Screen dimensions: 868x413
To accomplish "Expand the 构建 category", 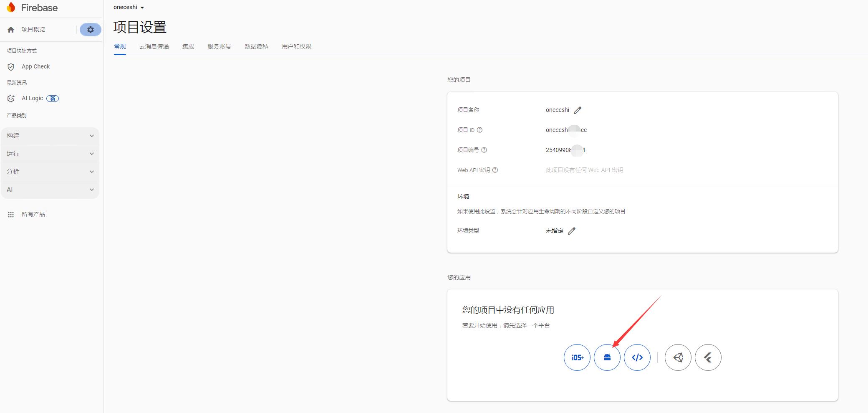I will click(x=50, y=136).
